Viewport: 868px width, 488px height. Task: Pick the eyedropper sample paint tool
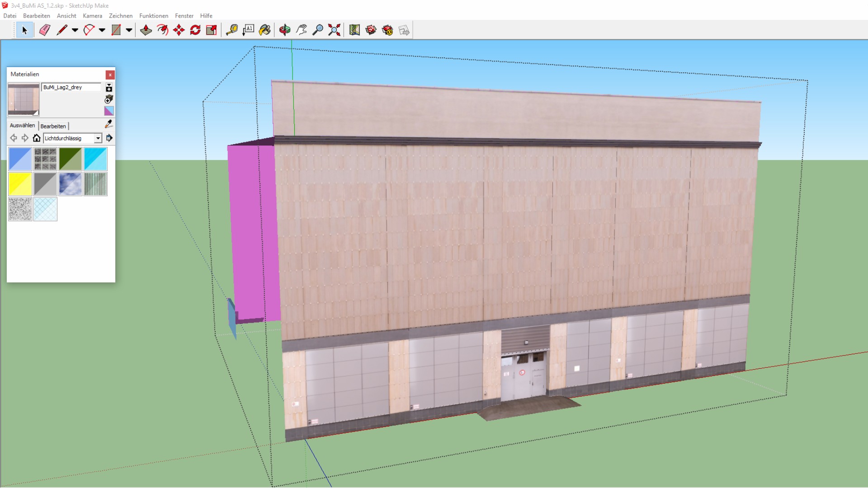coord(108,124)
